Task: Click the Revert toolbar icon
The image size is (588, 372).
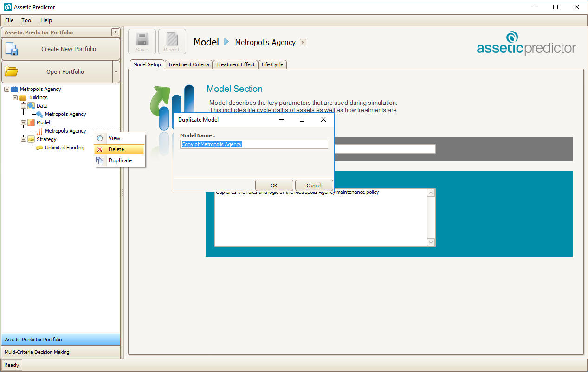Action: (172, 42)
